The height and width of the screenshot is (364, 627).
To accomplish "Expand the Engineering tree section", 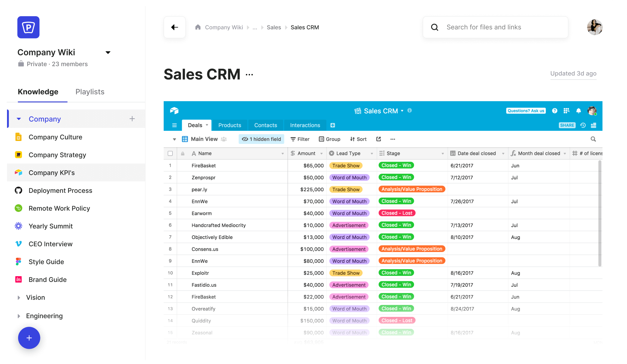I will (19, 316).
